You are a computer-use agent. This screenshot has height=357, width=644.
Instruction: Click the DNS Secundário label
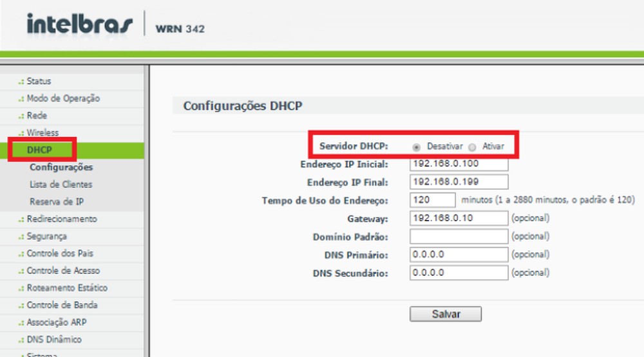[x=350, y=273]
